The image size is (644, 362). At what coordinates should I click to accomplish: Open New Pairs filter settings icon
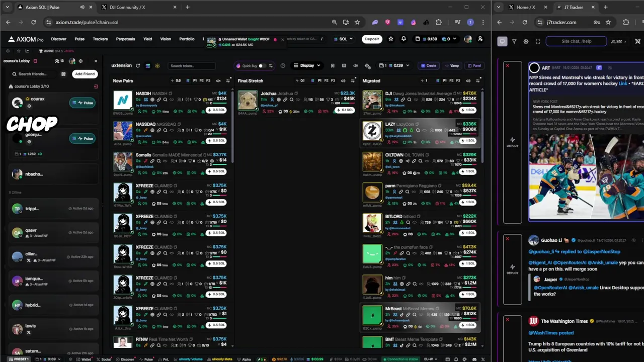pos(228,80)
